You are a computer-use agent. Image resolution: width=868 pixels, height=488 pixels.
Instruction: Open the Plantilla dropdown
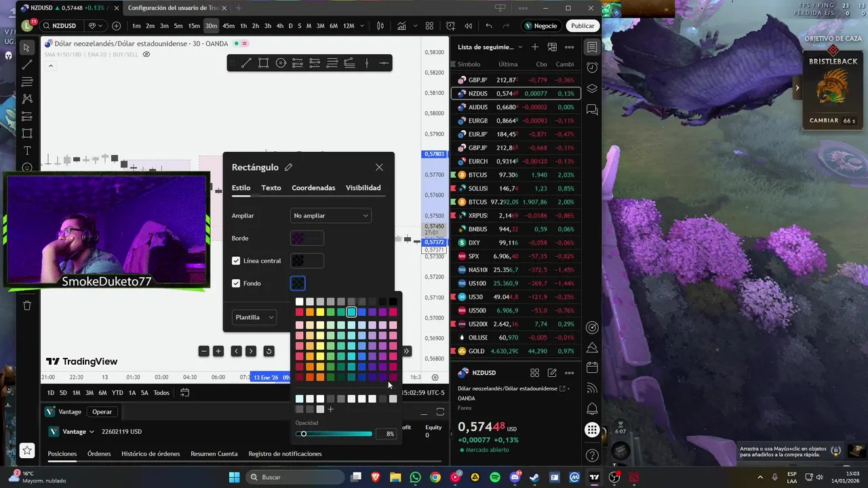(254, 317)
